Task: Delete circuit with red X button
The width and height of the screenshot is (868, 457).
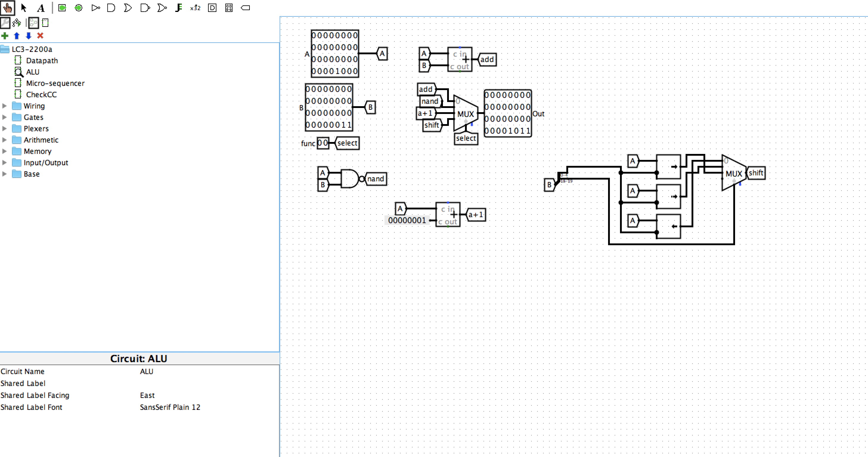Action: pos(40,36)
